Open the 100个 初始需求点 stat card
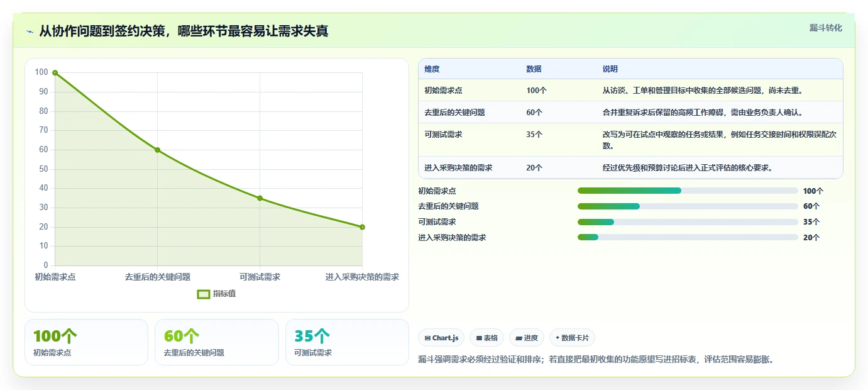Viewport: 868px width, 390px height. 86,342
